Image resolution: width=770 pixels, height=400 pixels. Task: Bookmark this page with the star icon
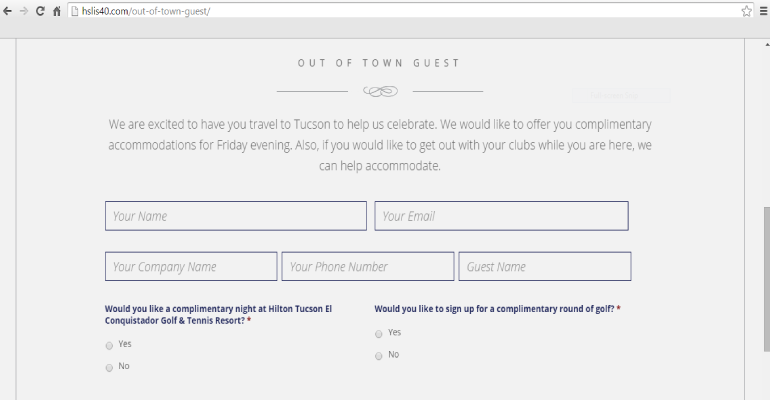[746, 10]
